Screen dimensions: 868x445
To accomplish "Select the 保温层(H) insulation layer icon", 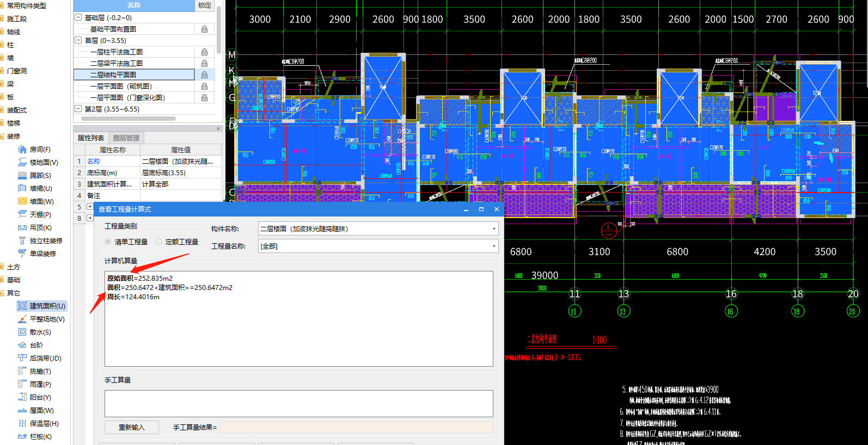I will pos(22,423).
